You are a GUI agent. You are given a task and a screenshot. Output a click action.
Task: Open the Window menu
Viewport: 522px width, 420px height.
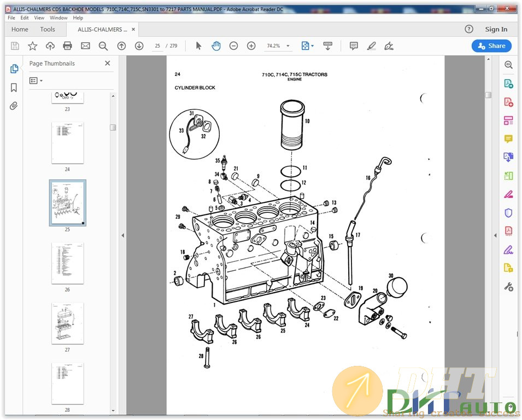pyautogui.click(x=58, y=17)
